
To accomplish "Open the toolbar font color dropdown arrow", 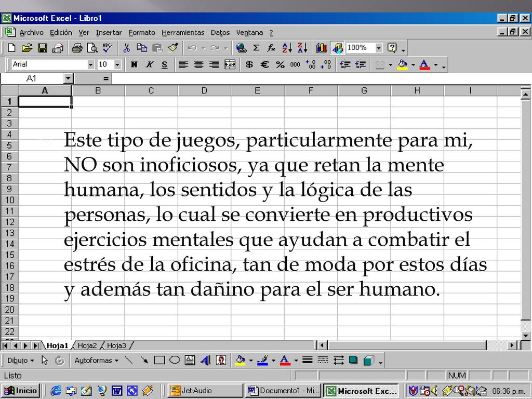I will (x=436, y=64).
